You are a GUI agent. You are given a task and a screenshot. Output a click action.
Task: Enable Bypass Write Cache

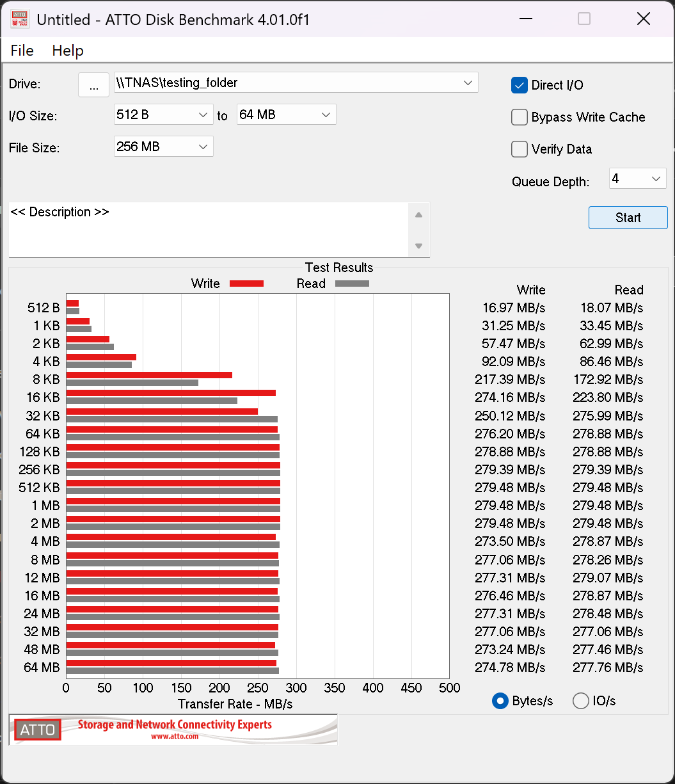pos(519,117)
